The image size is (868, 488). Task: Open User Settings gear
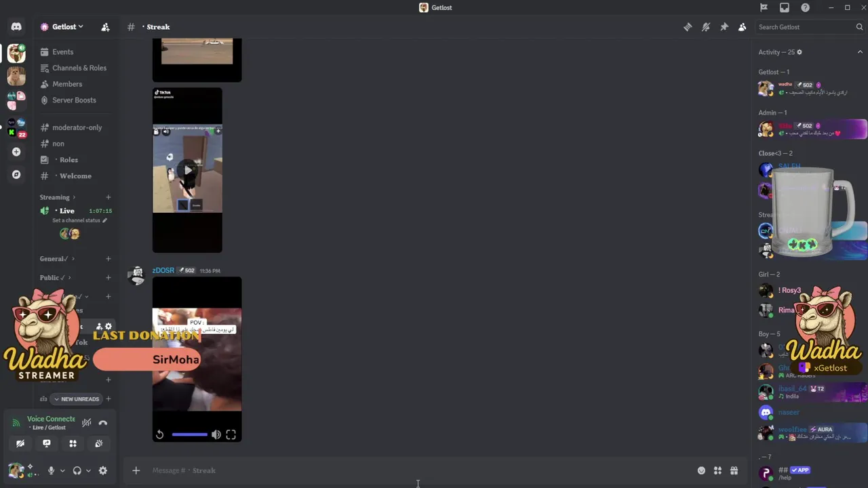(x=103, y=470)
